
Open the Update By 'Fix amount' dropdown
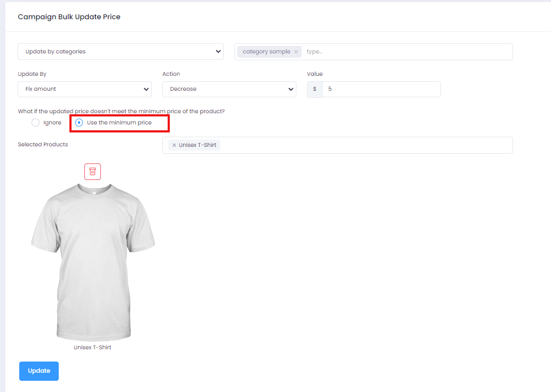[85, 89]
